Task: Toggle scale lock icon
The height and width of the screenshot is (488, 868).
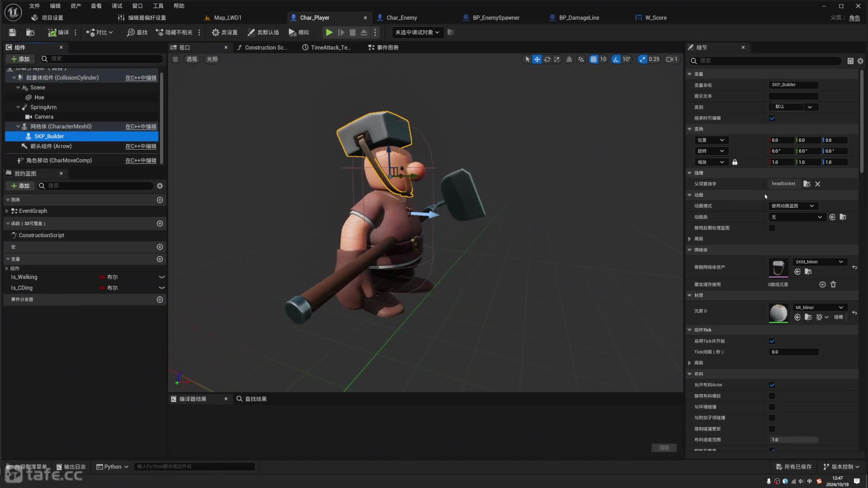Action: [735, 162]
